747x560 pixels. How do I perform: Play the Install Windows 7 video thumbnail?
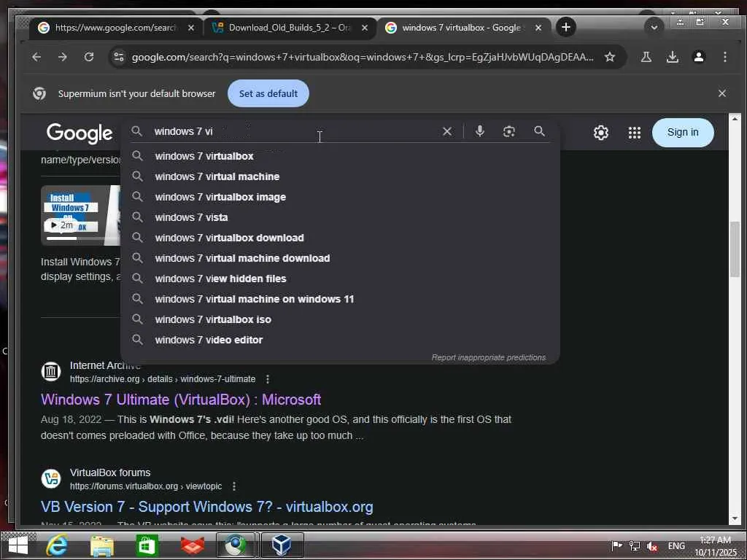tap(80, 215)
